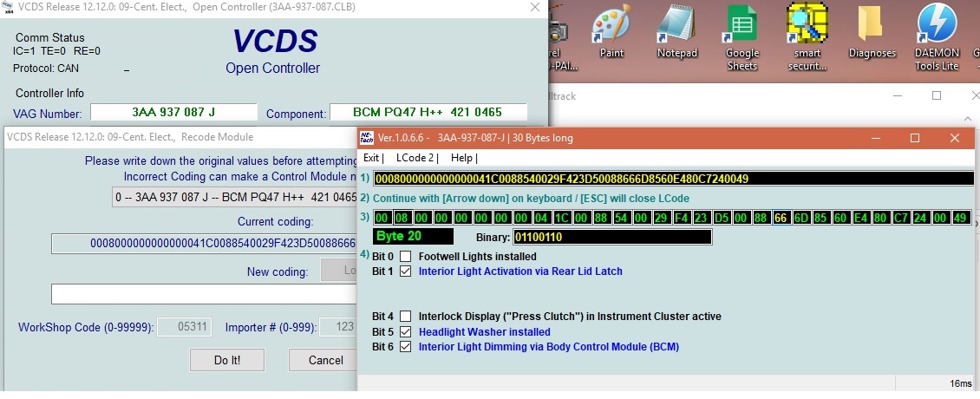Click the Cancel button
The width and height of the screenshot is (980, 399).
pos(325,360)
